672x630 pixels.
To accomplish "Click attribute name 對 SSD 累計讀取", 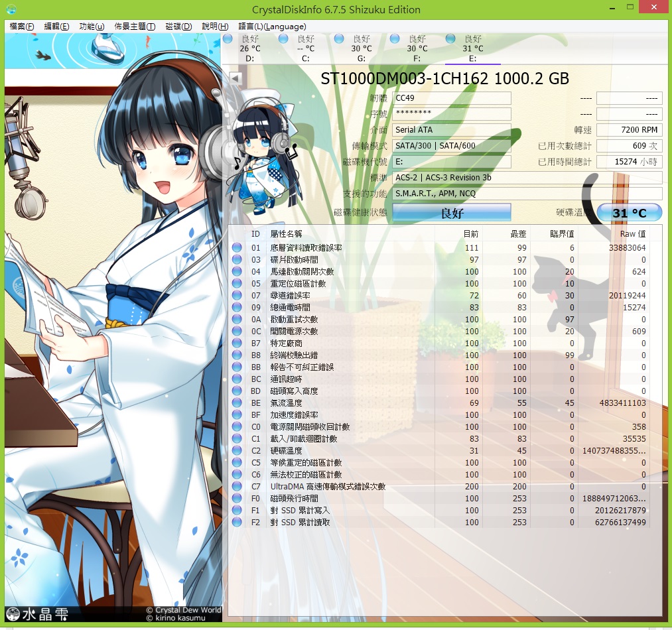I will click(x=300, y=523).
